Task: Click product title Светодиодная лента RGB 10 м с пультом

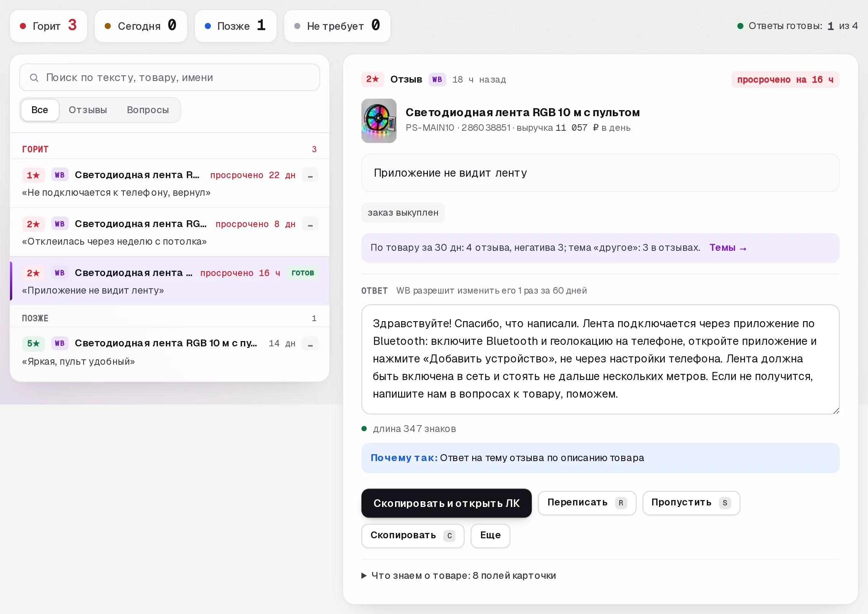Action: [x=523, y=112]
